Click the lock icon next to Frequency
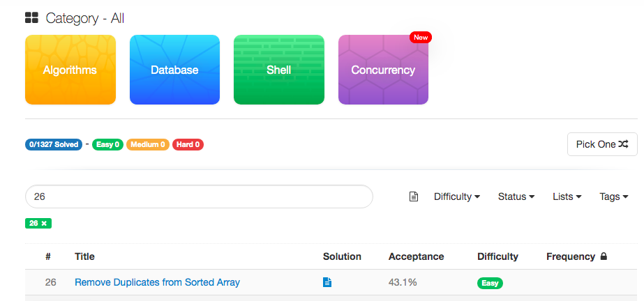 [604, 256]
